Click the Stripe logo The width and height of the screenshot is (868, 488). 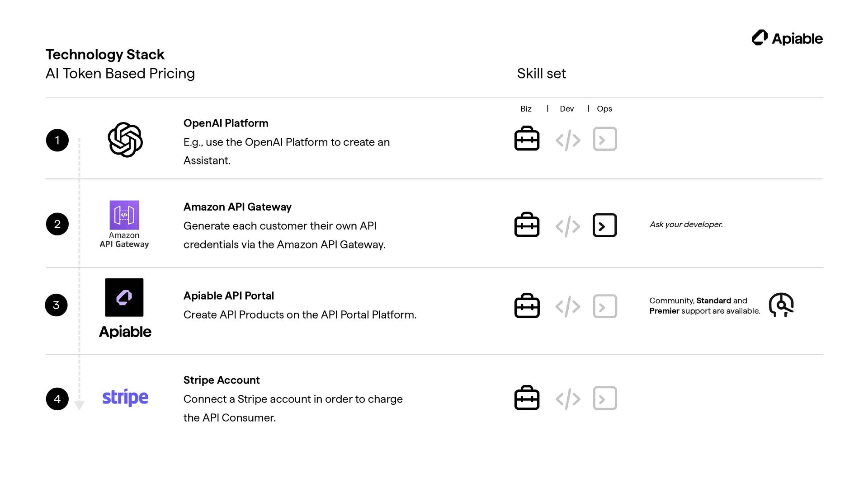click(125, 398)
